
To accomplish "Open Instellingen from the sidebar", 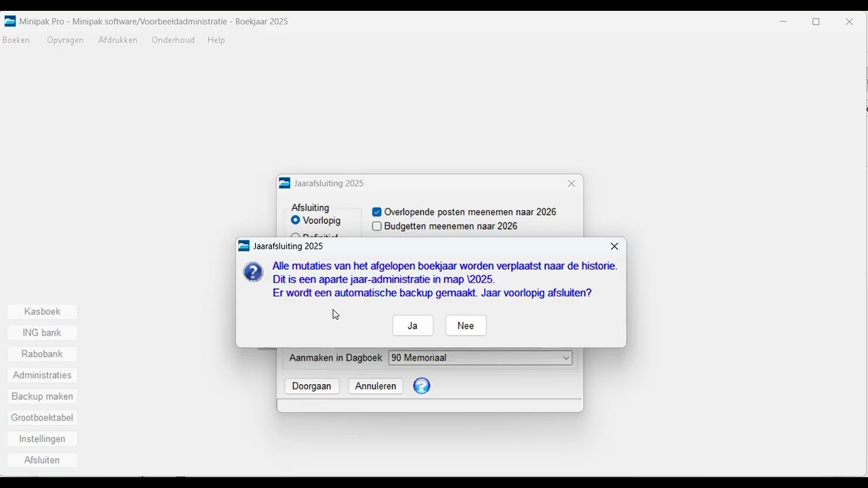I will click(x=42, y=439).
